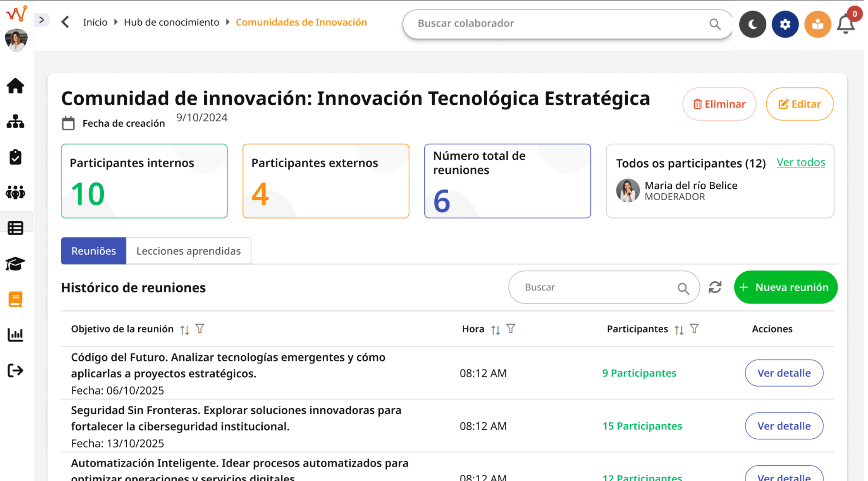Image resolution: width=868 pixels, height=481 pixels.
Task: Select the orange book sidebar icon
Action: 15,299
